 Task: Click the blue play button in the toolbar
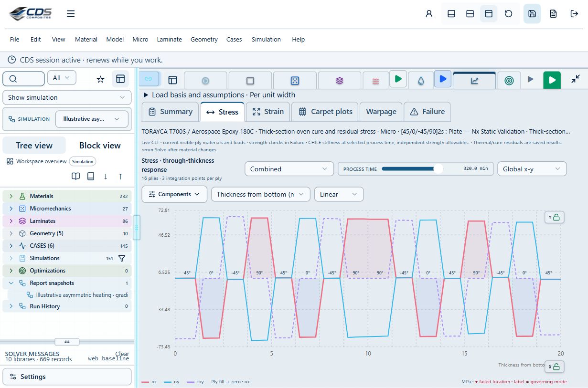(x=443, y=79)
